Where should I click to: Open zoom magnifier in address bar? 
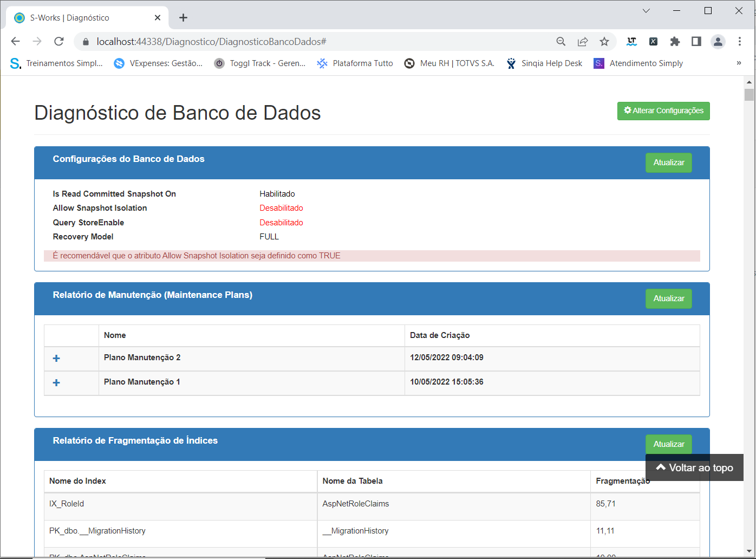(561, 42)
